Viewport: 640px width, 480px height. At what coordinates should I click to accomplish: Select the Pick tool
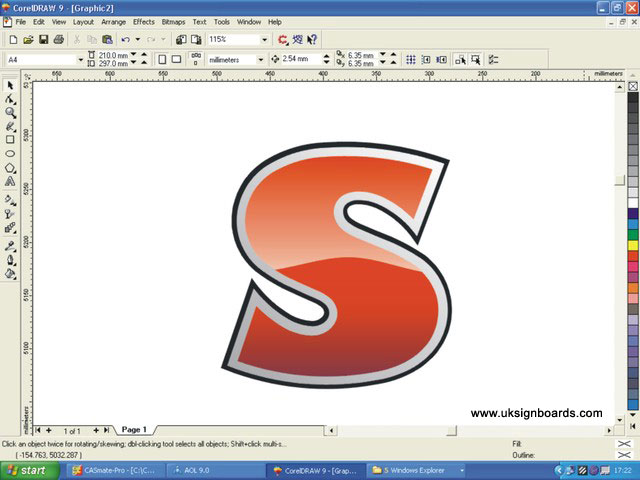[10, 86]
